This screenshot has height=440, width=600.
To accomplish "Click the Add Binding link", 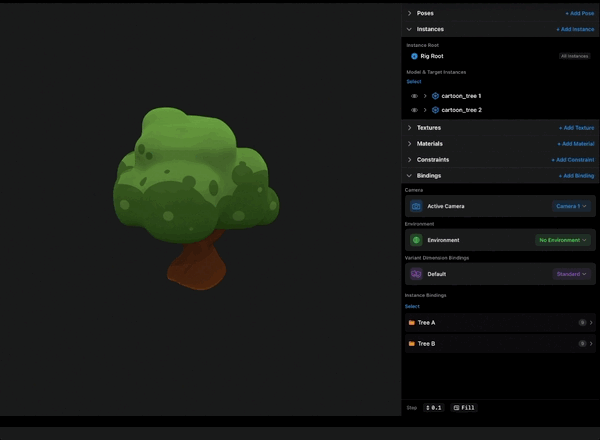I will (x=576, y=176).
